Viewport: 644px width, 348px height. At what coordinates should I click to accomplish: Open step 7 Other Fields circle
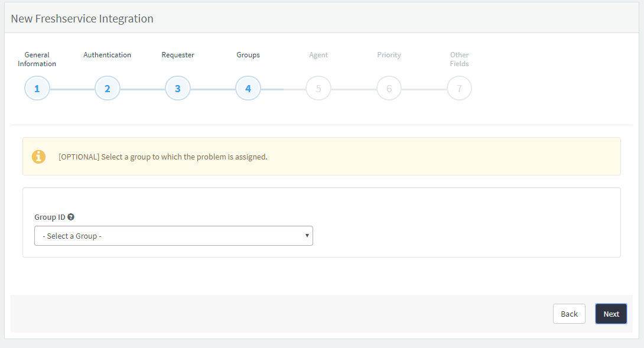click(x=459, y=89)
